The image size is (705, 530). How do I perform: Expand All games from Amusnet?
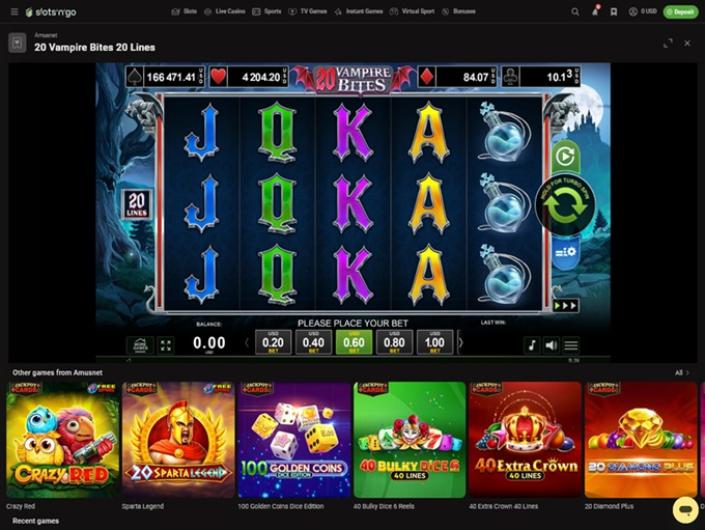(x=682, y=373)
